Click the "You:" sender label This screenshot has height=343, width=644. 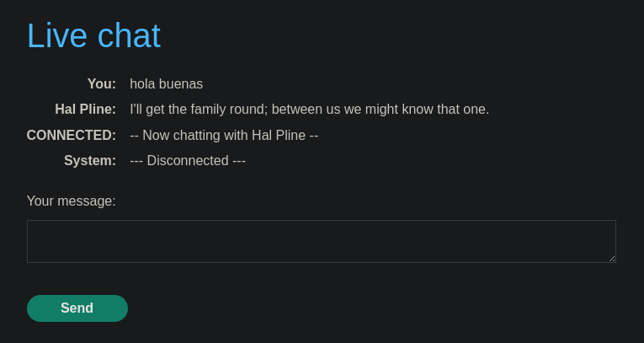pos(102,84)
